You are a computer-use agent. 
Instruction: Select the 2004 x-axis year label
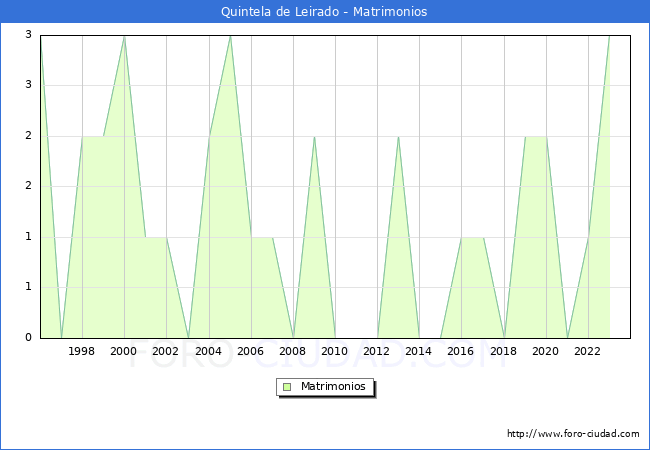pos(209,351)
